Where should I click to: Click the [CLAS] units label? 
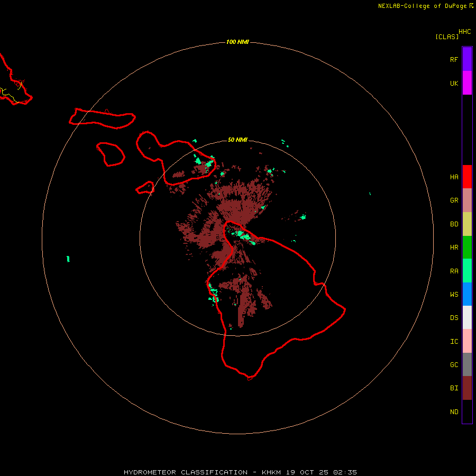click(447, 36)
